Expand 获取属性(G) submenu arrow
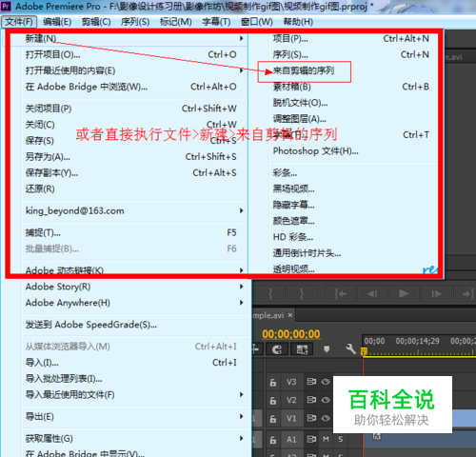Viewport: 476px width, 457px height. point(242,438)
